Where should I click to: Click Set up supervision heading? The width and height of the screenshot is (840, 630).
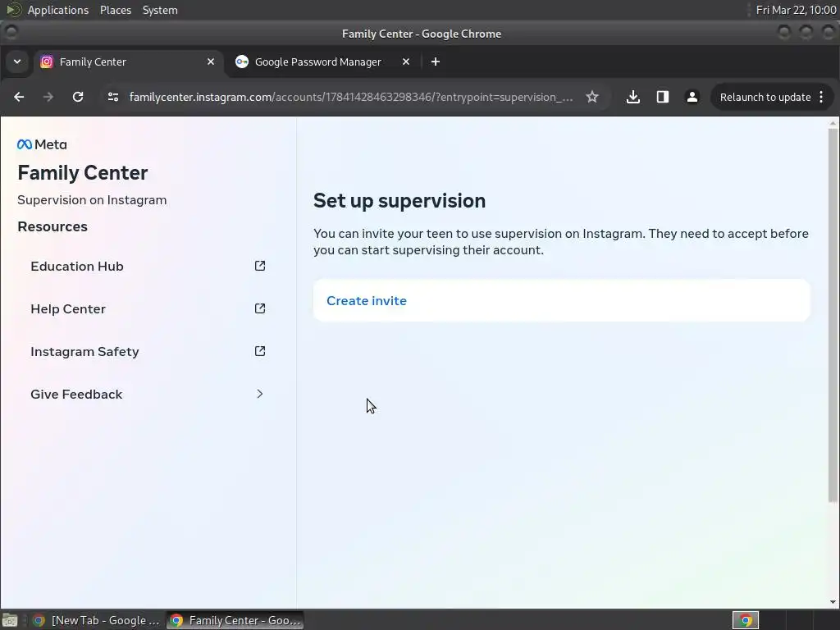pyautogui.click(x=399, y=201)
